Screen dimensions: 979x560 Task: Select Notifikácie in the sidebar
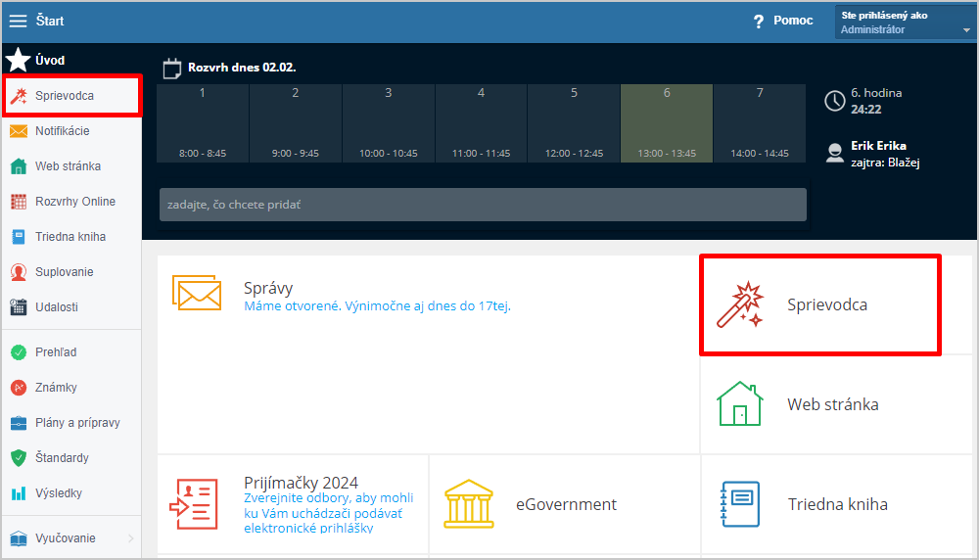[62, 131]
